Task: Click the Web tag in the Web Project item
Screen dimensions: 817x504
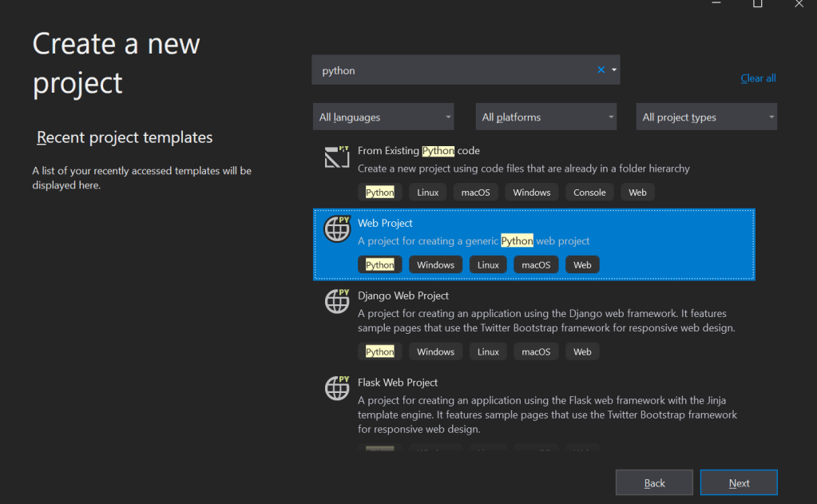Action: click(x=582, y=265)
